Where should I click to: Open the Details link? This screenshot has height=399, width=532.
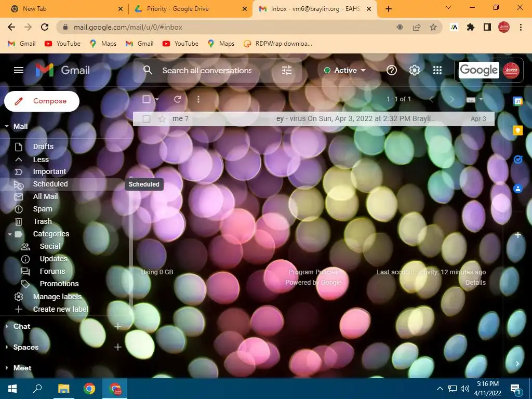coord(475,282)
